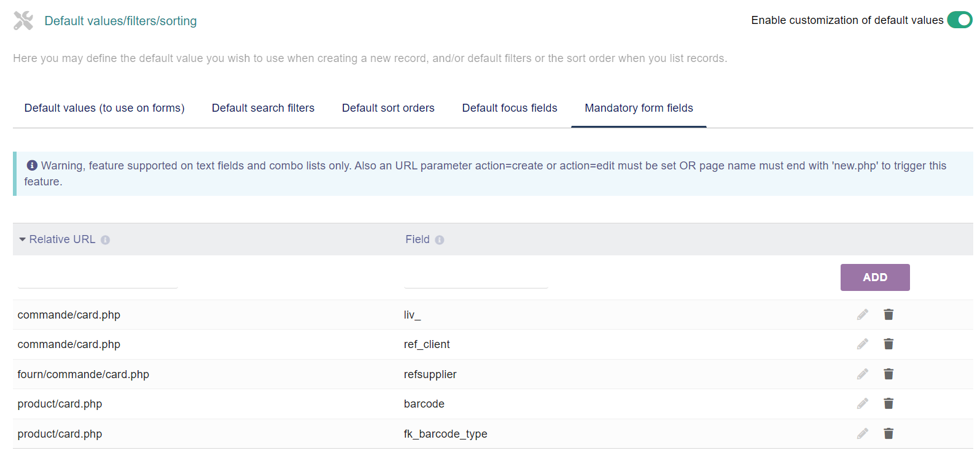Open the Default sort orders tab
980x453 pixels.
pyautogui.click(x=388, y=108)
